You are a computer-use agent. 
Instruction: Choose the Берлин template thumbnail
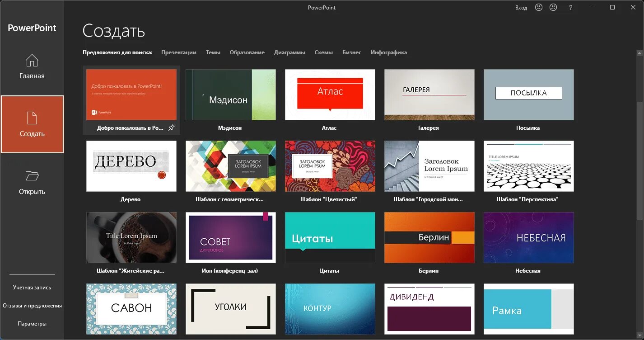coord(429,237)
